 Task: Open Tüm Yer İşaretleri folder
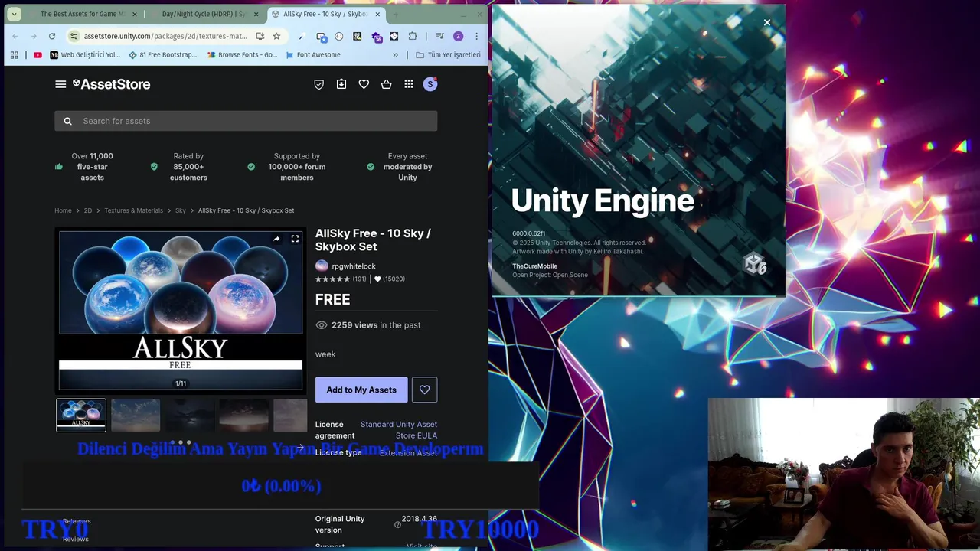(x=448, y=55)
